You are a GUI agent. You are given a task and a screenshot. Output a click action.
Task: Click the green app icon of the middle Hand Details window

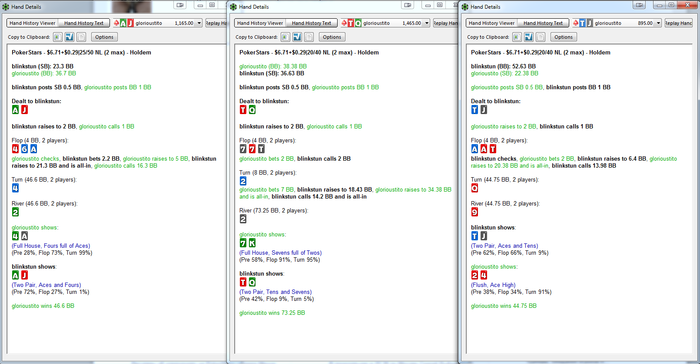233,7
